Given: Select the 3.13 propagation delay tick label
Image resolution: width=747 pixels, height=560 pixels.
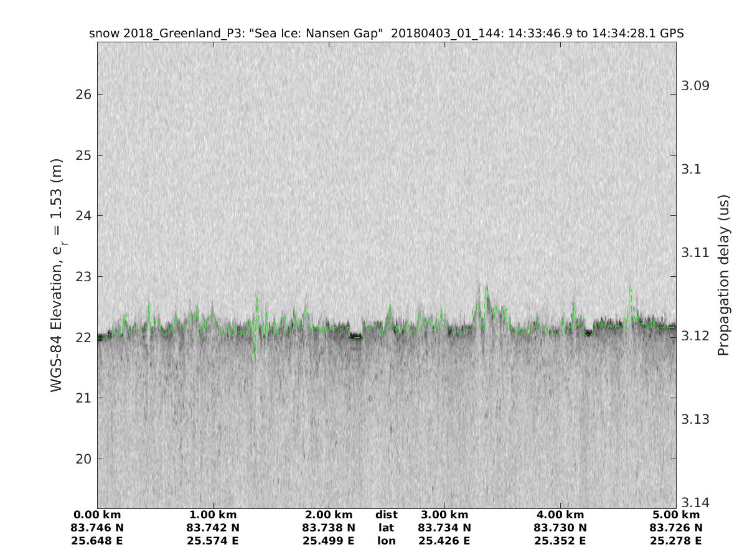Looking at the screenshot, I should coord(696,419).
